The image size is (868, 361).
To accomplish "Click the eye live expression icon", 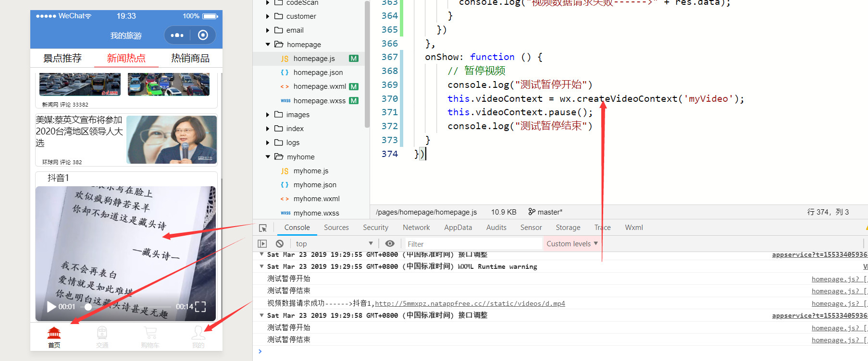I will [390, 244].
